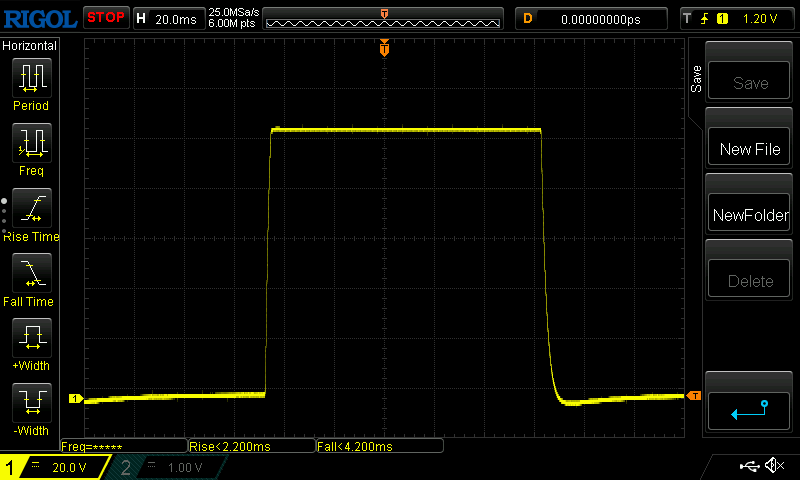Viewport: 800px width, 480px height.
Task: Select the +Width measurement icon
Action: [32, 338]
